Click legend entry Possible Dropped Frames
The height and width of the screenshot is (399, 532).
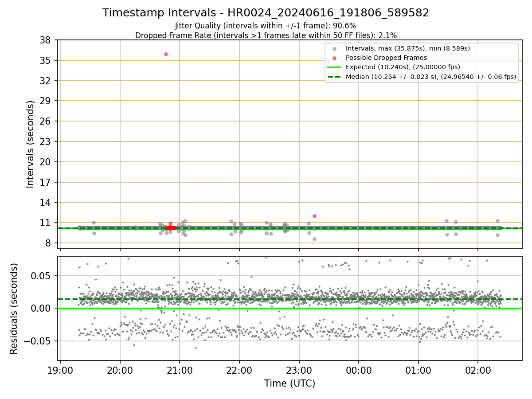coord(386,58)
